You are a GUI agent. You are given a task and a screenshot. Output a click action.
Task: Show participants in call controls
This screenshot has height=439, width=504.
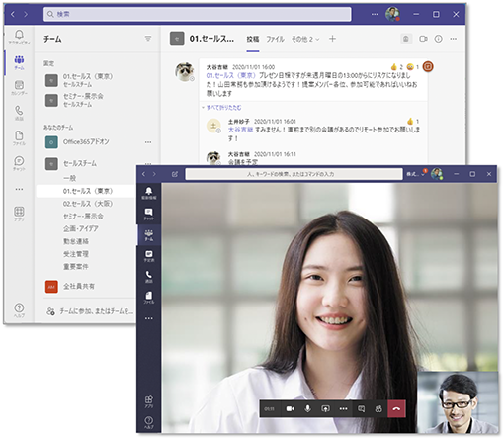pyautogui.click(x=378, y=409)
